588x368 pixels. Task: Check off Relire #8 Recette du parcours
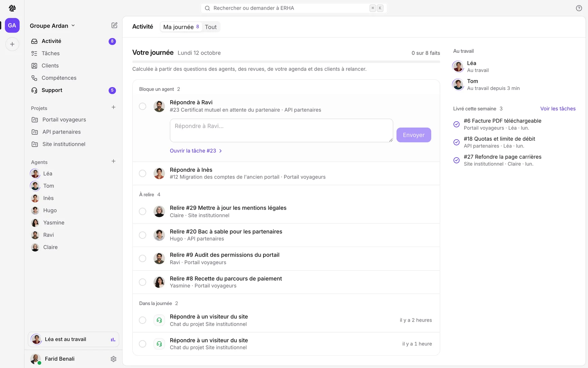143,282
